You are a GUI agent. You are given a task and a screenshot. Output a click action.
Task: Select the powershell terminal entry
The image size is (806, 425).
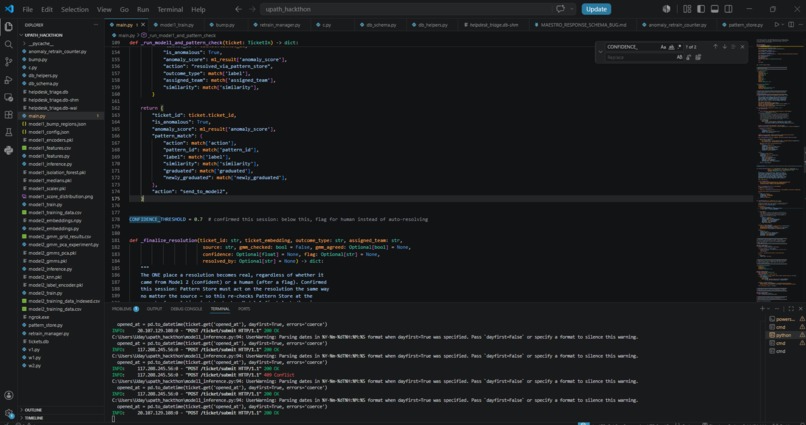coord(786,319)
